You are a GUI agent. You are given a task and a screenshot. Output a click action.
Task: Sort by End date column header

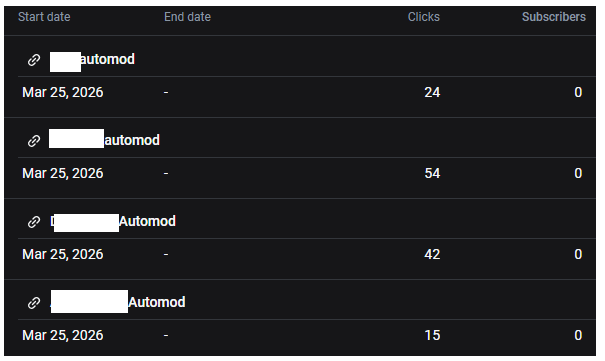tap(188, 17)
